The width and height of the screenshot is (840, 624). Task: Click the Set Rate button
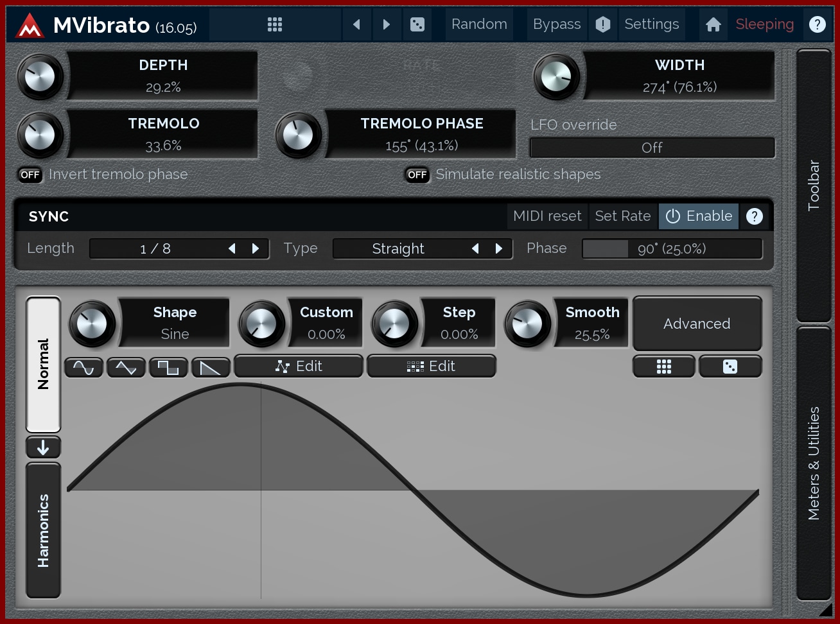pos(623,216)
